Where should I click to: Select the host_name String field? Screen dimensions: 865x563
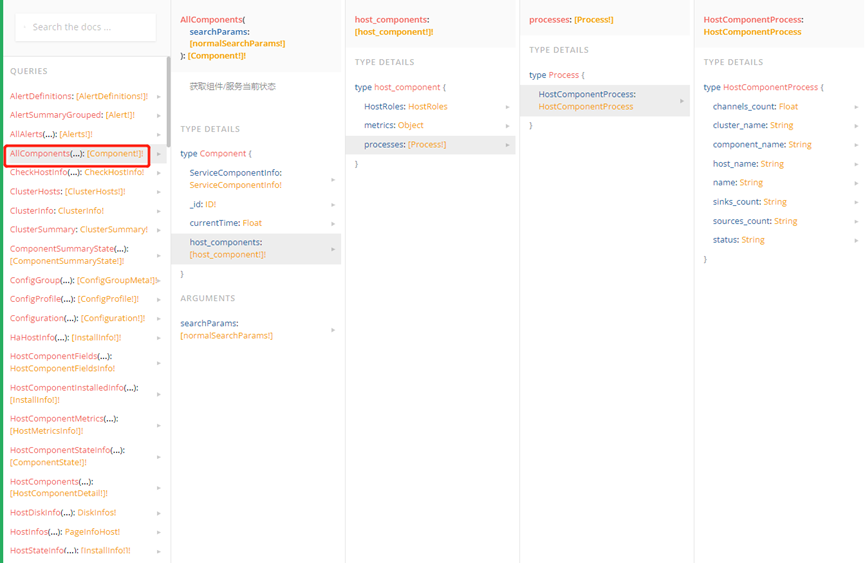pyautogui.click(x=748, y=164)
